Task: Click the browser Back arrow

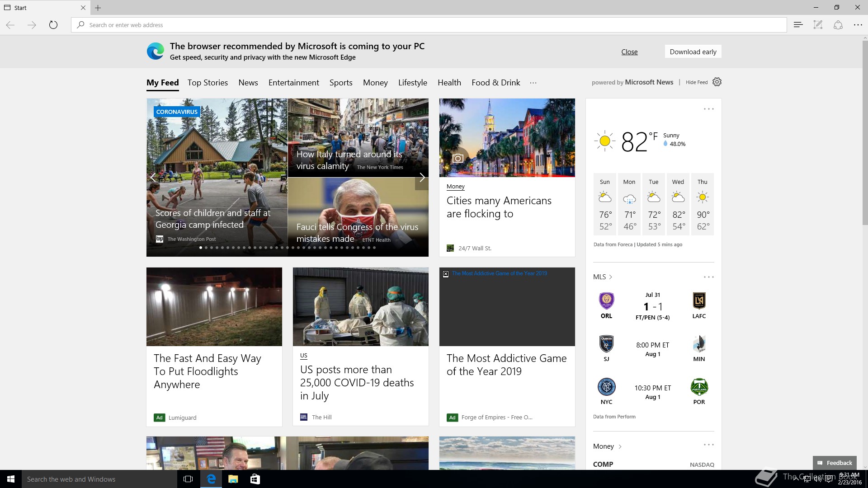Action: (10, 25)
